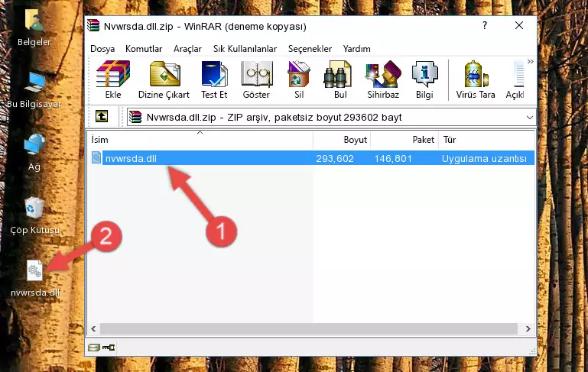Open the Dosya menu
Image resolution: width=588 pixels, height=372 pixels.
pyautogui.click(x=102, y=49)
